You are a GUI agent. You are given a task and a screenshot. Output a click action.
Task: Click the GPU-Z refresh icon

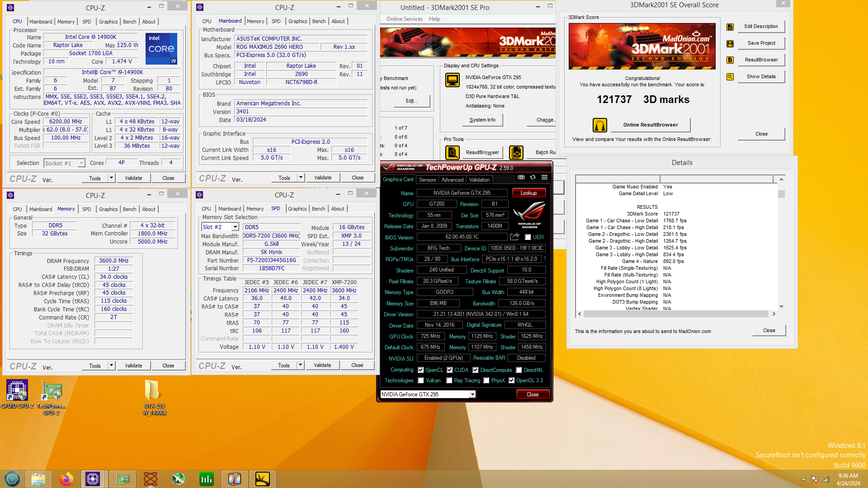click(533, 178)
